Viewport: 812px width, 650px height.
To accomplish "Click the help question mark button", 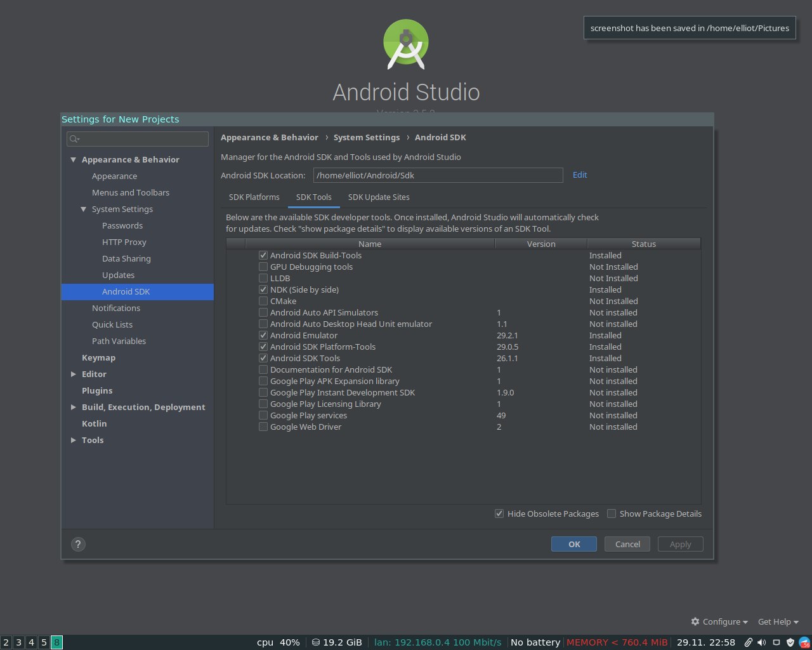I will (78, 544).
